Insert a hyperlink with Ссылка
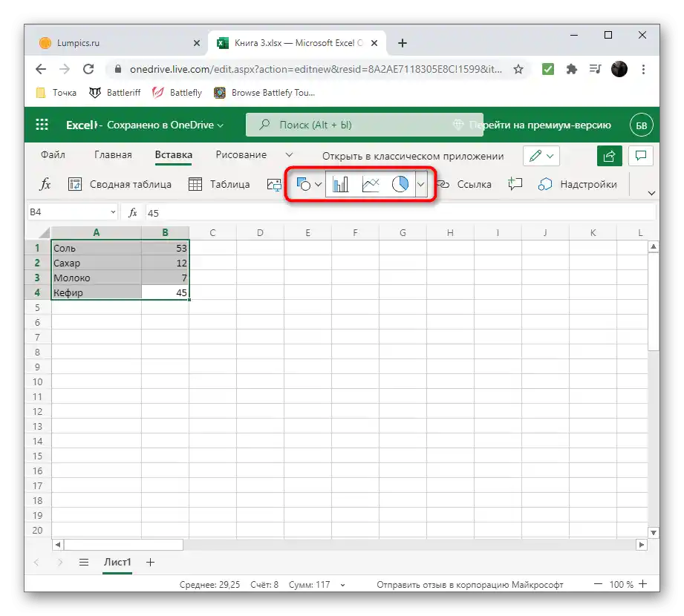Viewport: 684px width, 616px height. pyautogui.click(x=465, y=184)
